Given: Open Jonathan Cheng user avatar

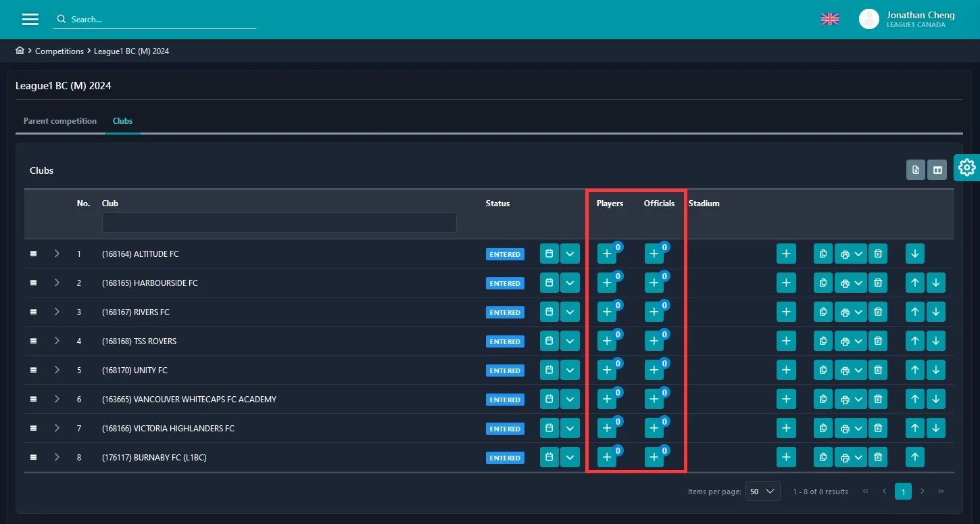Looking at the screenshot, I should click(x=869, y=19).
